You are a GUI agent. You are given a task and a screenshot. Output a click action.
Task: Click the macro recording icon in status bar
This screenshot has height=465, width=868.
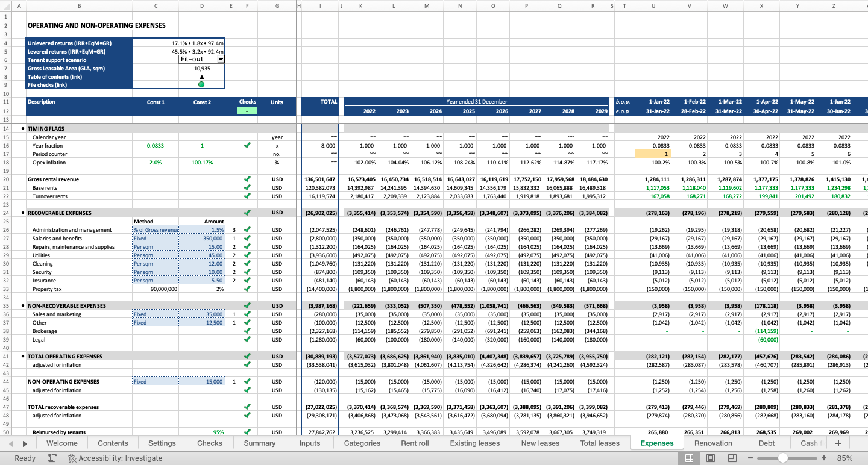click(52, 458)
